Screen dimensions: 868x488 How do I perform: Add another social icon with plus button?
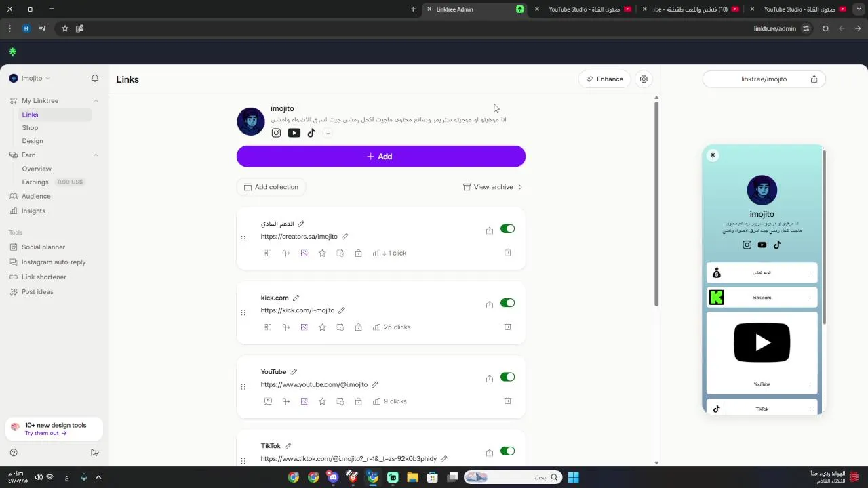328,133
